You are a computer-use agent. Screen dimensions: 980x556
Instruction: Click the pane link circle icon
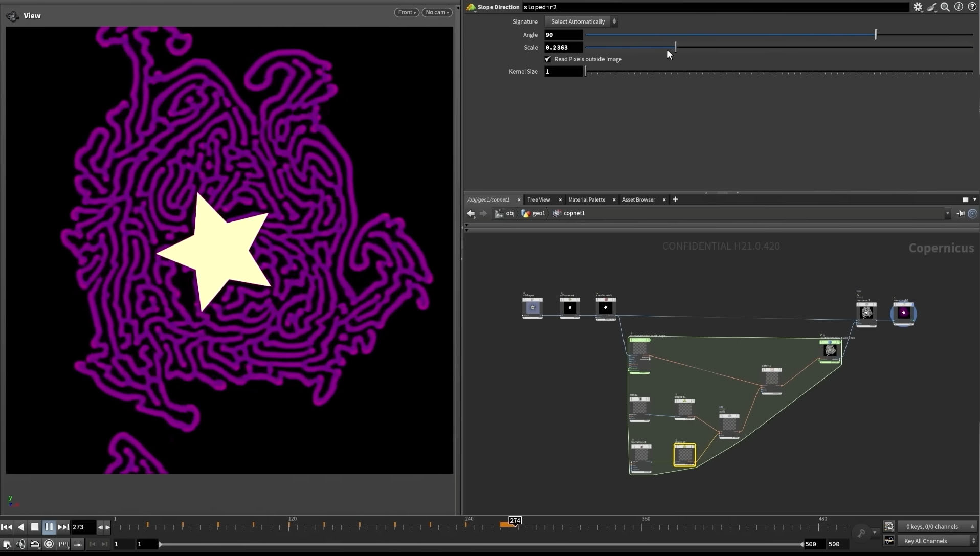[x=973, y=214]
